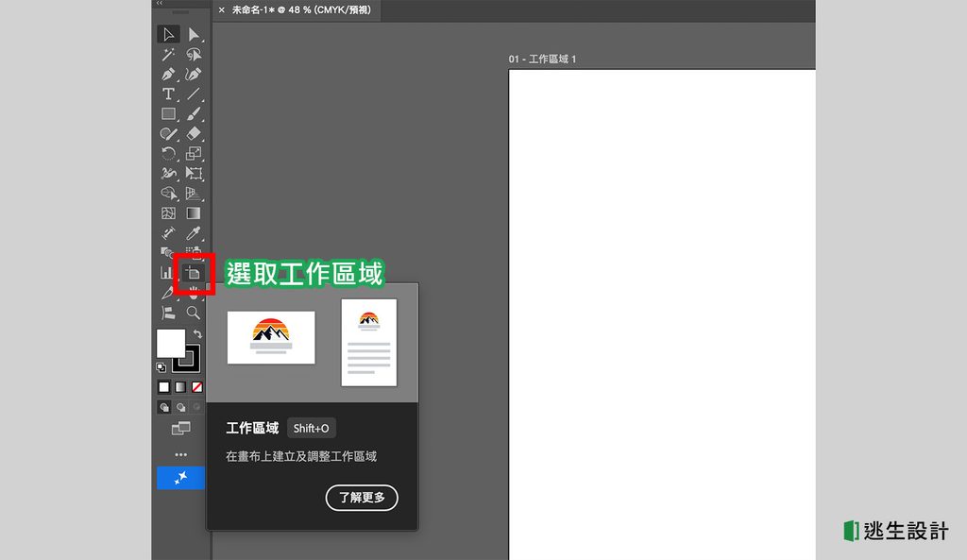Select the Magic Wand tool
Screen dimensions: 967x560
click(168, 54)
